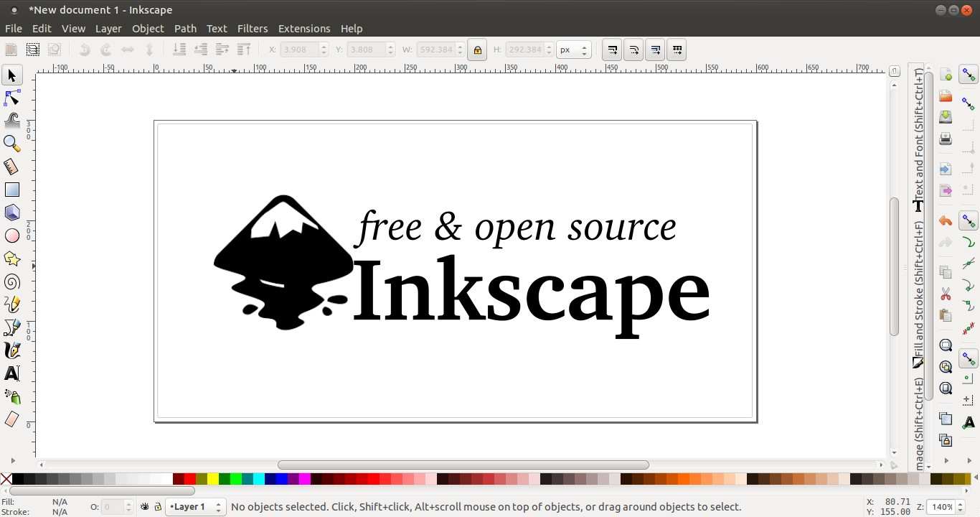Open the palette menu arrow at right end
Image resolution: width=980 pixels, height=517 pixels.
click(976, 479)
